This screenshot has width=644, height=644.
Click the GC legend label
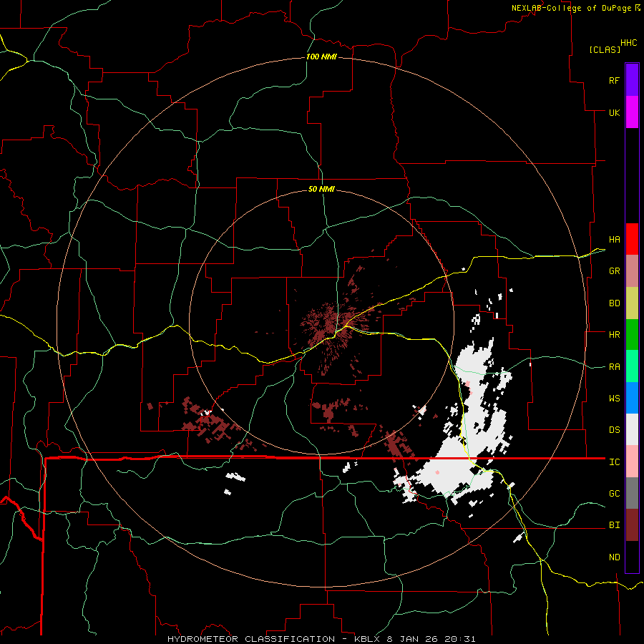614,494
